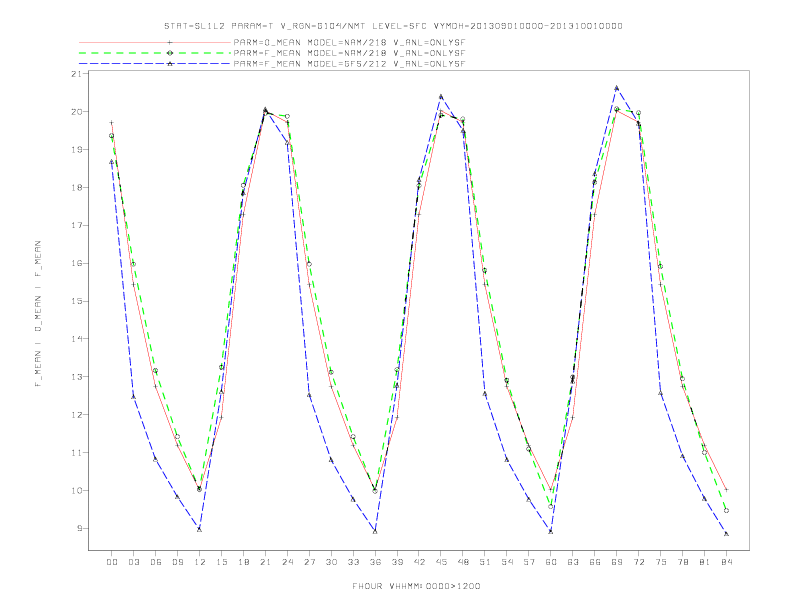Click the y-axis tick label 18
Screen dimensions: 792x612
[x=76, y=187]
